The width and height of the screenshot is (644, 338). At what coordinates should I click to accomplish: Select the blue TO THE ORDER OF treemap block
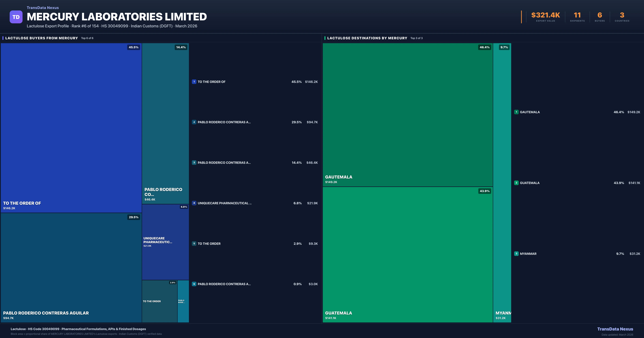click(71, 128)
